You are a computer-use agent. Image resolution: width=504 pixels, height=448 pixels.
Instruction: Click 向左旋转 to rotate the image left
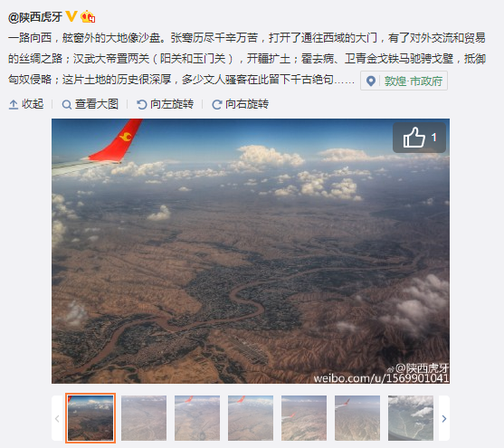172,104
